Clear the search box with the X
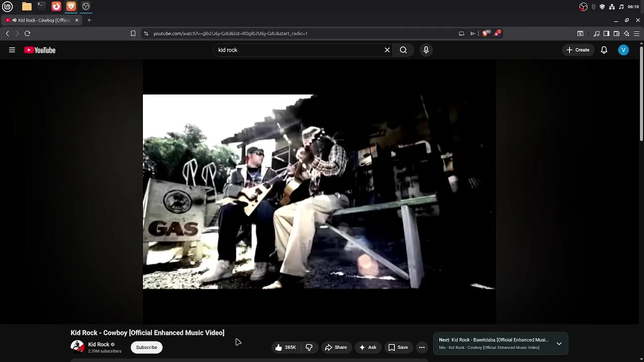 point(387,50)
